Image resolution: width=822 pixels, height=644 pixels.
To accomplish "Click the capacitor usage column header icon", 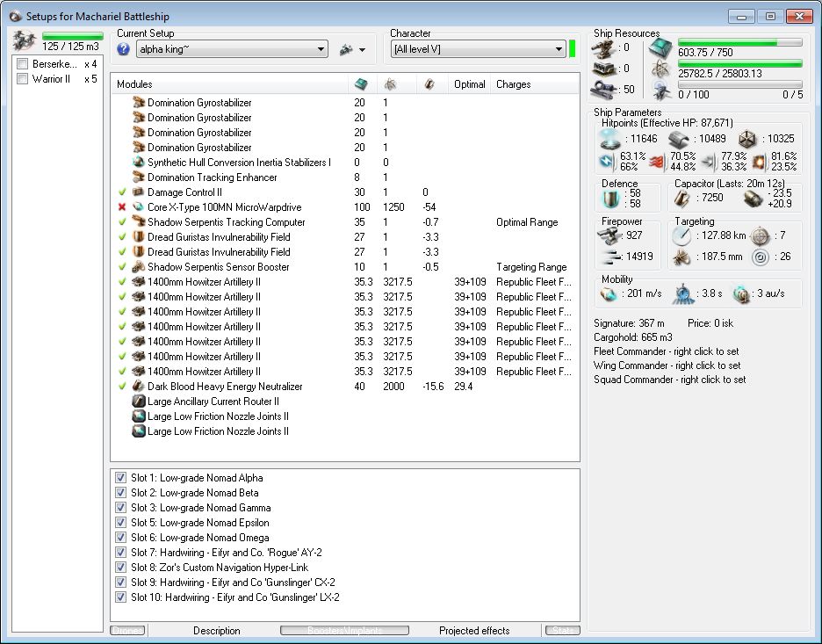I will (429, 84).
